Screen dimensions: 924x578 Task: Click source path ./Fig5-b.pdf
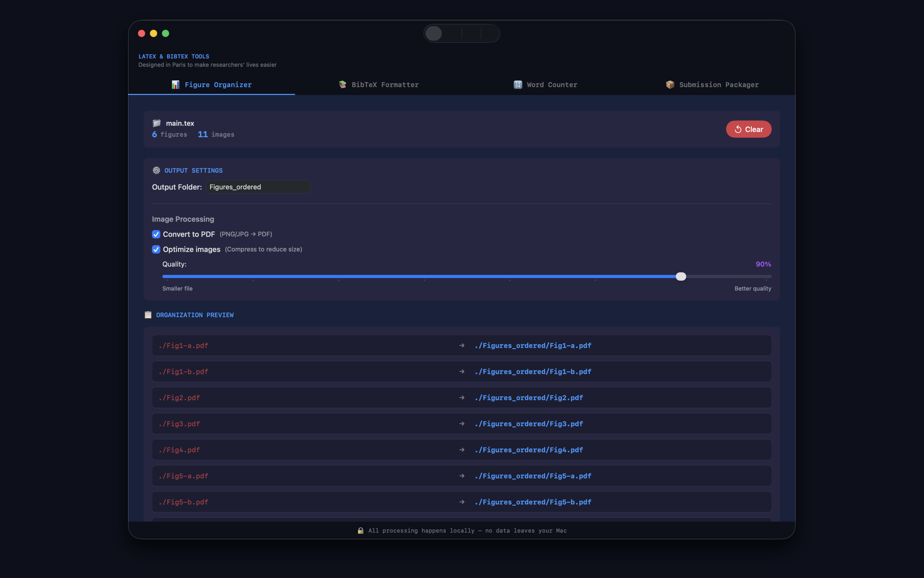tap(183, 502)
